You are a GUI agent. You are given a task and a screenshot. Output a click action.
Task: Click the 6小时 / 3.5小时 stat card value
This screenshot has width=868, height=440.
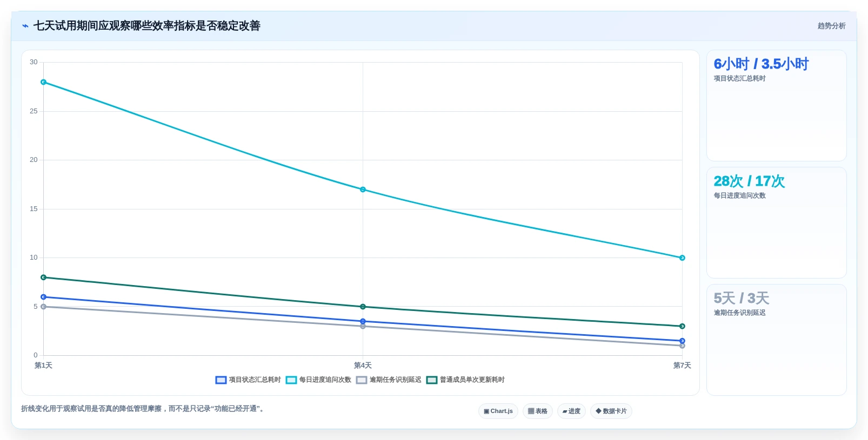coord(761,64)
